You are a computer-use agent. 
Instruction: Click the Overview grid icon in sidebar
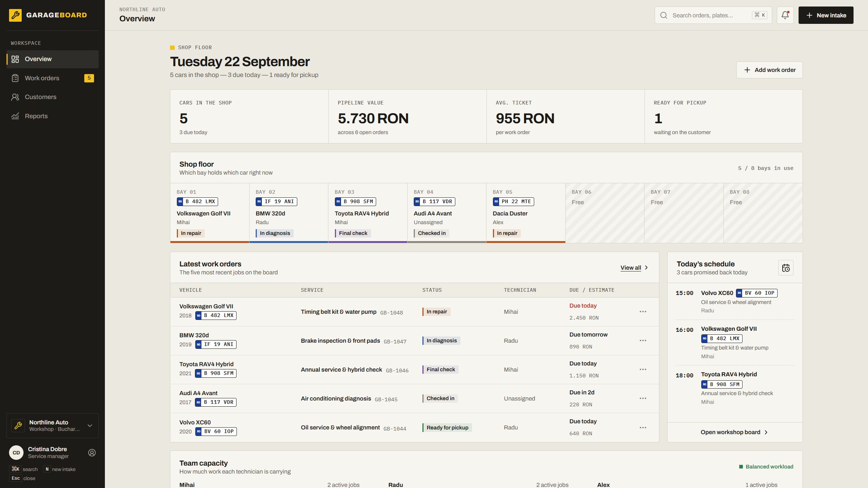pyautogui.click(x=15, y=59)
